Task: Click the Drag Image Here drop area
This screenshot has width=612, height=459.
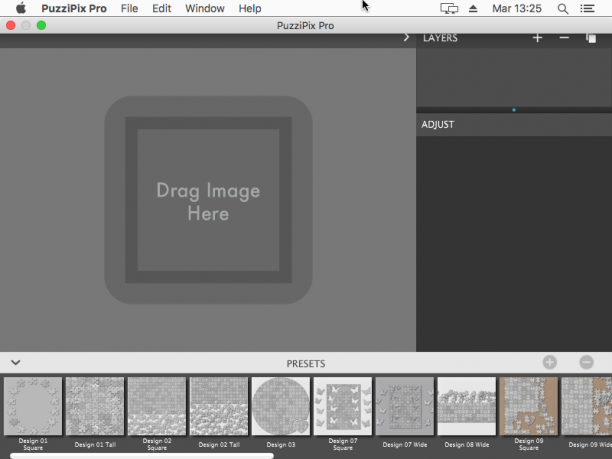Action: point(208,200)
